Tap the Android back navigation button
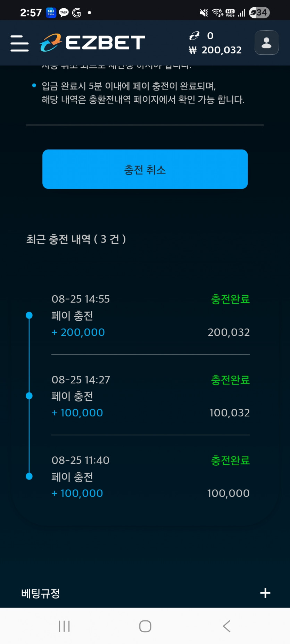The height and width of the screenshot is (644, 290). [x=226, y=626]
